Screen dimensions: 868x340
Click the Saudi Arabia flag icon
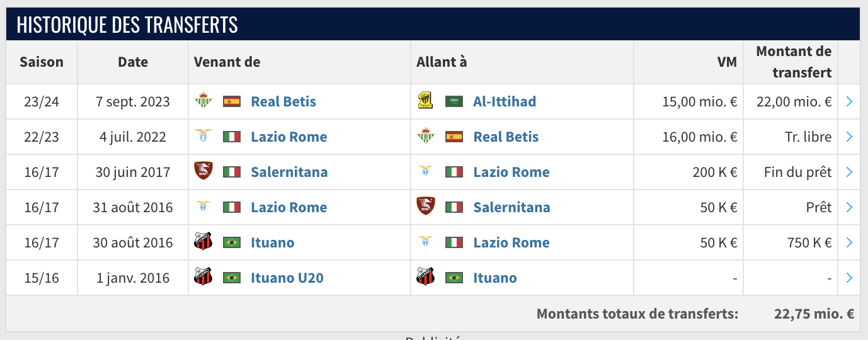(x=454, y=101)
